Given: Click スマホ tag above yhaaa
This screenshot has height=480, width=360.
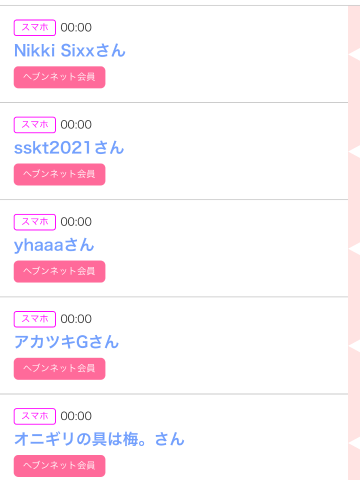Looking at the screenshot, I should (x=35, y=222).
